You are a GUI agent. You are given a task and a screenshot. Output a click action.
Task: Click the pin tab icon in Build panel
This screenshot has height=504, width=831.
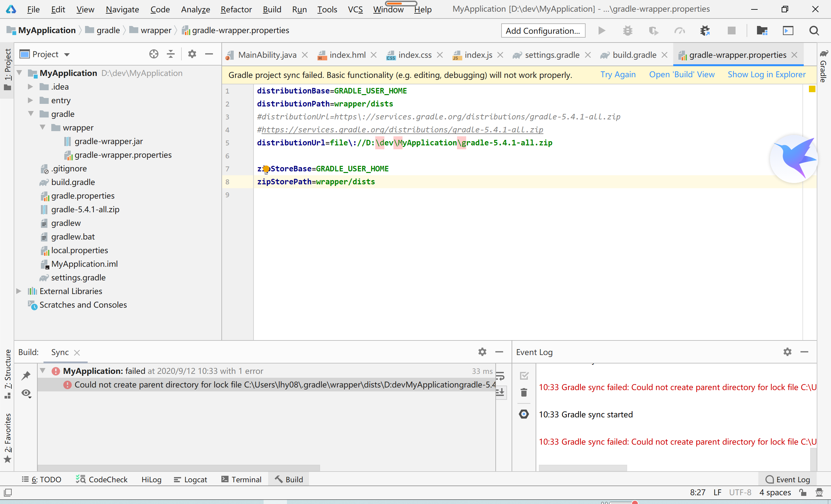(26, 375)
